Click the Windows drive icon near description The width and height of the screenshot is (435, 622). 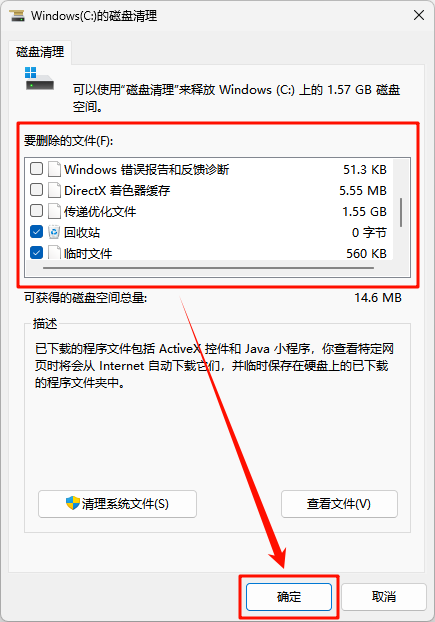coord(39,79)
